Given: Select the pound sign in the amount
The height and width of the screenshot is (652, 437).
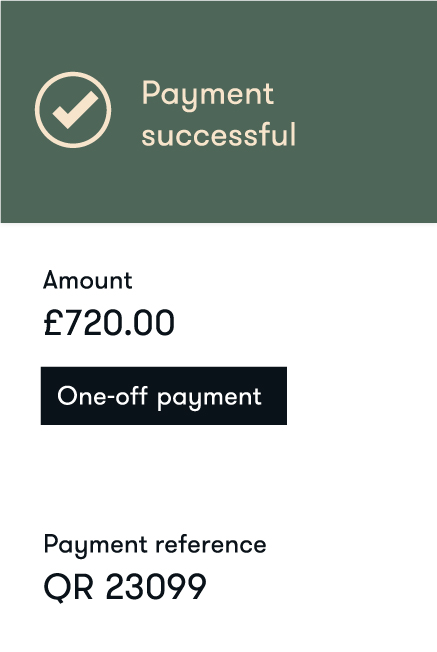Looking at the screenshot, I should [x=52, y=323].
